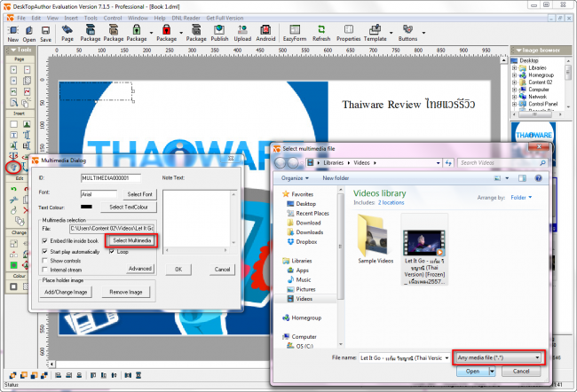The width and height of the screenshot is (577, 392).
Task: Open the Edit menu
Action: 36,18
